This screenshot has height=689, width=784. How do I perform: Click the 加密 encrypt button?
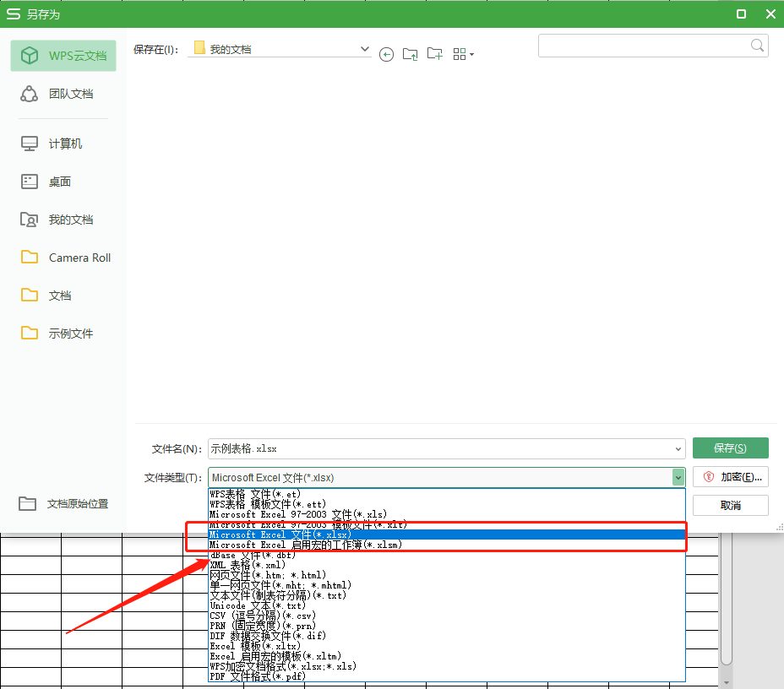point(730,477)
